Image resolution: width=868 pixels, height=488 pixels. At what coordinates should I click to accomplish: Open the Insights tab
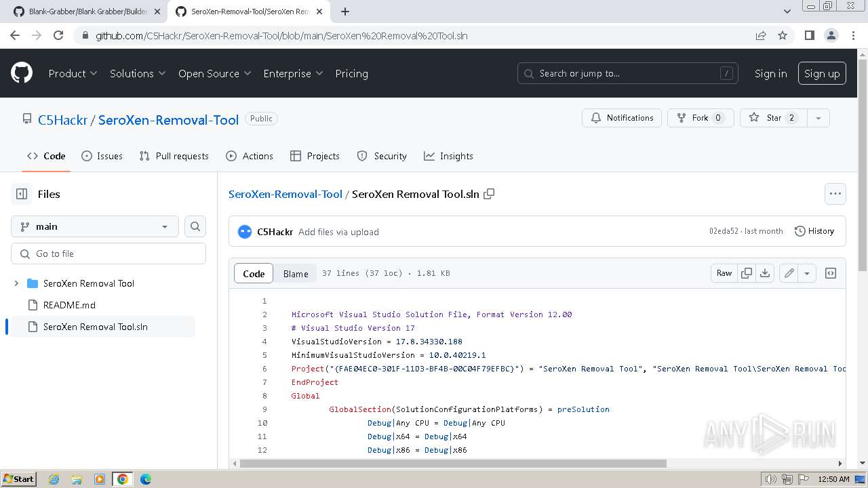[x=448, y=156]
